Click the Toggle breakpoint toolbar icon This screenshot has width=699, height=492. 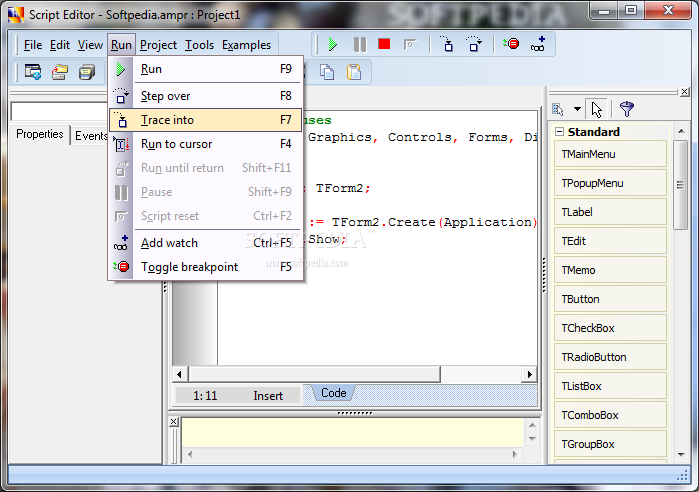click(x=511, y=44)
